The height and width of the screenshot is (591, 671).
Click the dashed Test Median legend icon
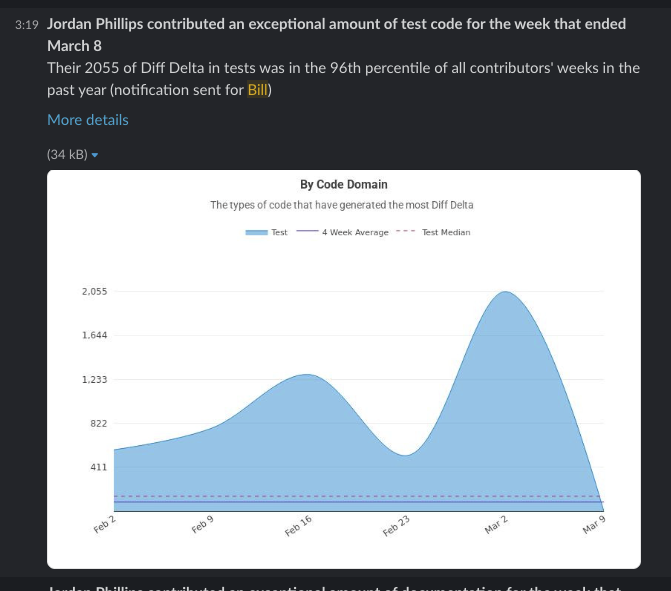pyautogui.click(x=406, y=232)
